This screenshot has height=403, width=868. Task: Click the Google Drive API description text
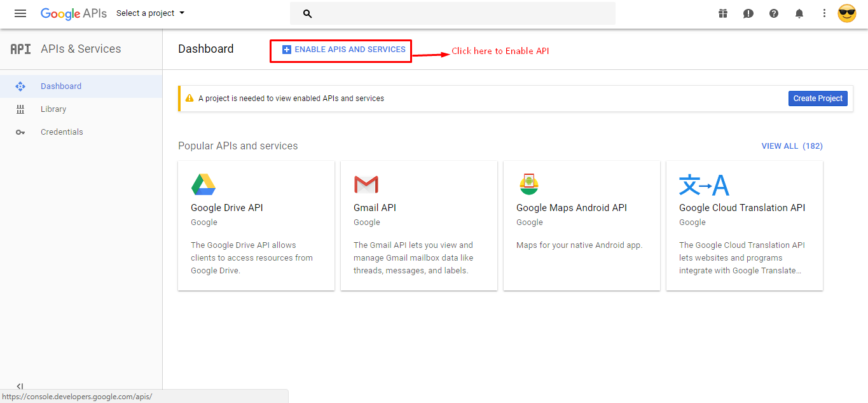pos(252,258)
